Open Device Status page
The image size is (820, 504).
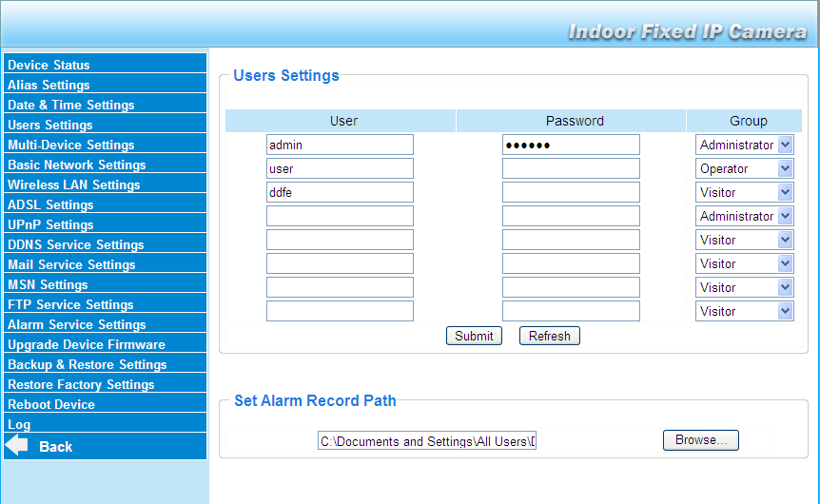[105, 63]
